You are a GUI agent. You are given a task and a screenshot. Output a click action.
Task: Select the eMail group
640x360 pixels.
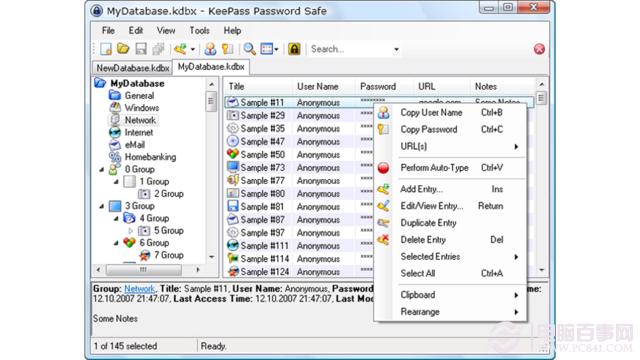click(x=135, y=144)
